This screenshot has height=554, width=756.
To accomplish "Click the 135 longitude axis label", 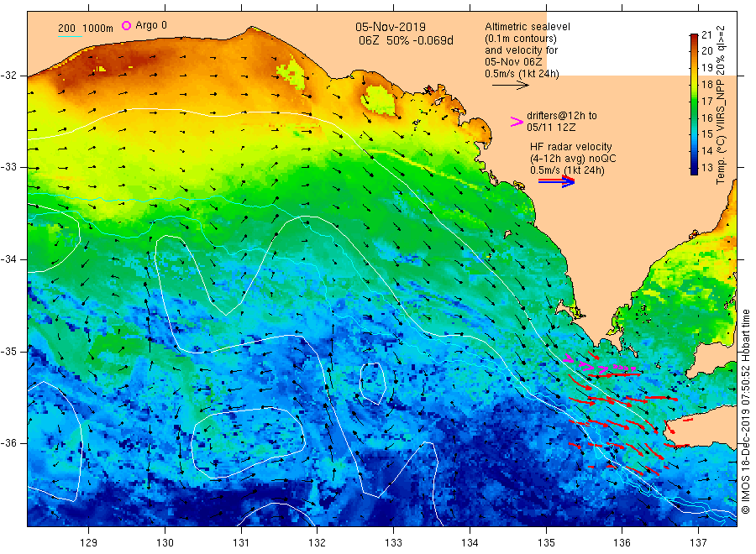I will pyautogui.click(x=546, y=543).
